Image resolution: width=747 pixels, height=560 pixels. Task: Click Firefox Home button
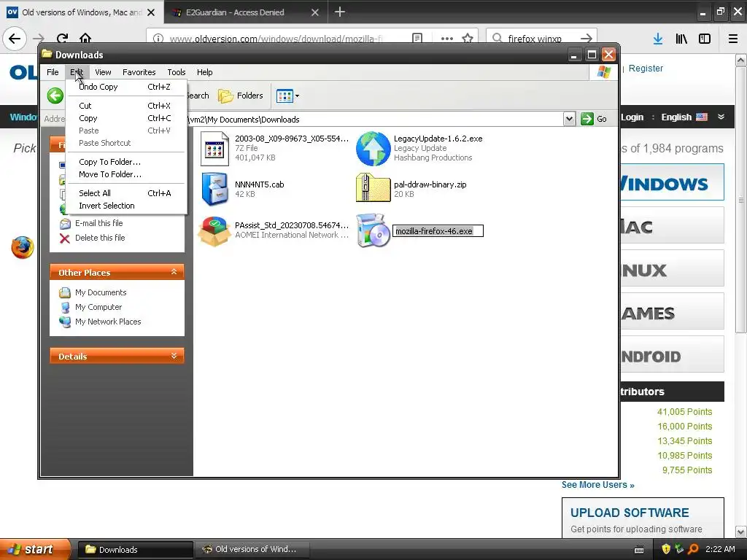85,39
